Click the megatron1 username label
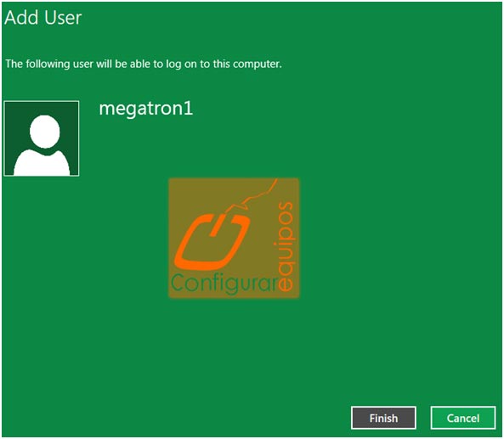The height and width of the screenshot is (439, 504). tap(146, 109)
